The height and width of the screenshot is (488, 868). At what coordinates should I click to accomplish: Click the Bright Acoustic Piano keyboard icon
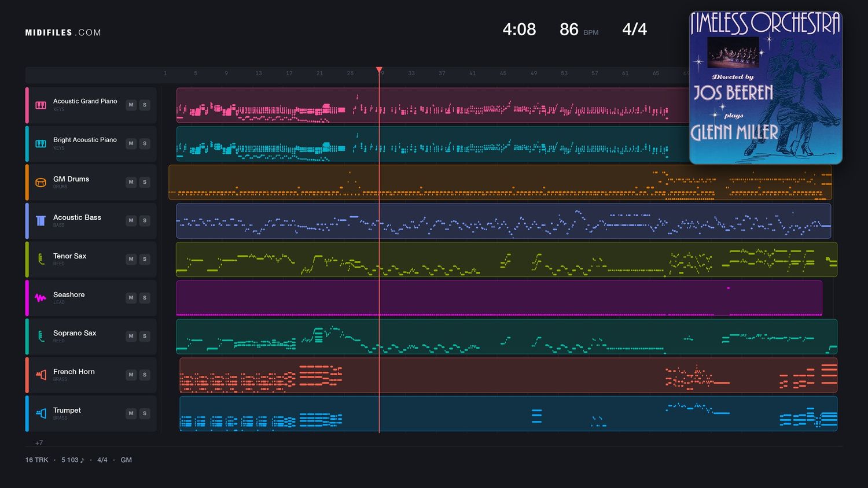(41, 143)
